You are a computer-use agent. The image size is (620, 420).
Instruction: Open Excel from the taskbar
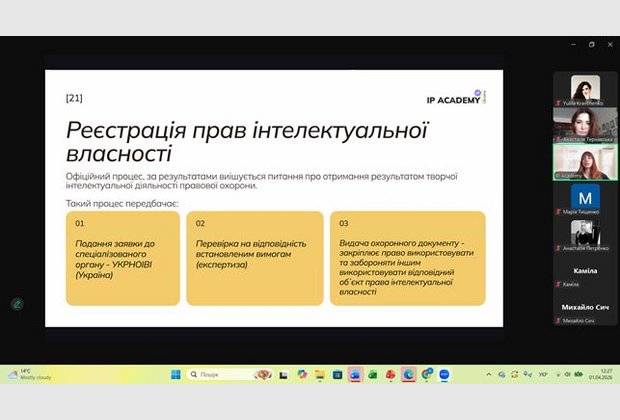372,374
